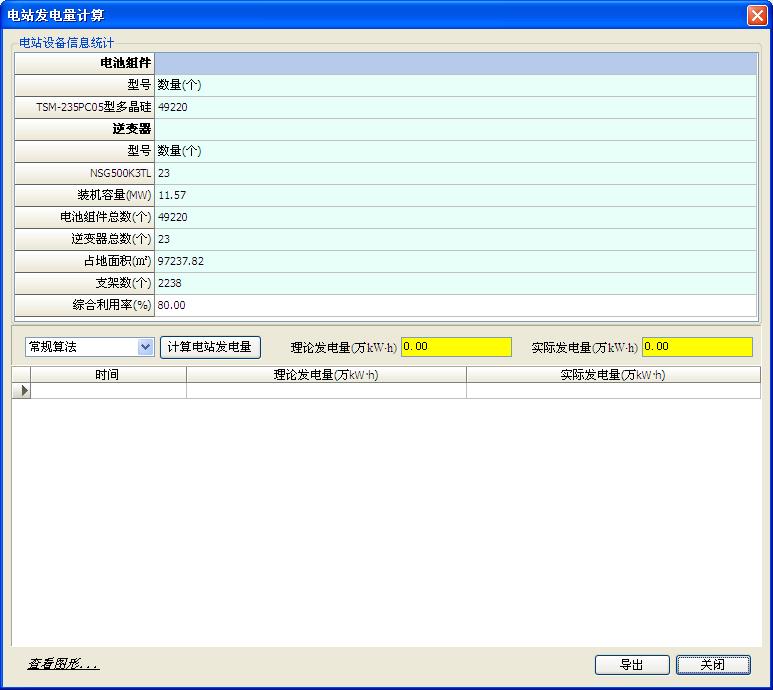
Task: Click the 实际发电量 yellow value field
Action: point(697,347)
